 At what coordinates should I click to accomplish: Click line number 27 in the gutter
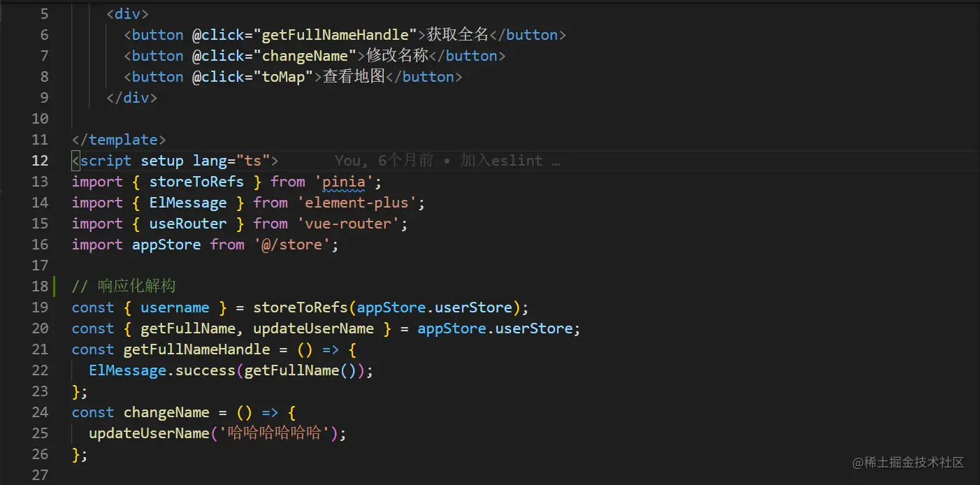(x=40, y=475)
